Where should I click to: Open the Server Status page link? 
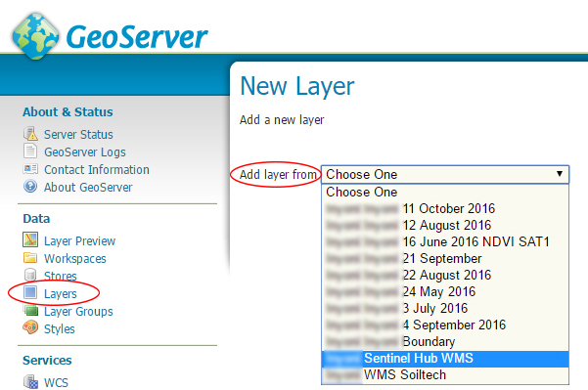pos(78,135)
